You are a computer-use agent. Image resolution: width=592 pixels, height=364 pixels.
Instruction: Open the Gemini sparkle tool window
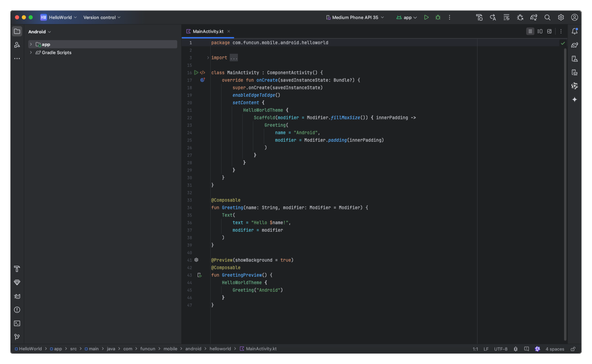tap(575, 100)
